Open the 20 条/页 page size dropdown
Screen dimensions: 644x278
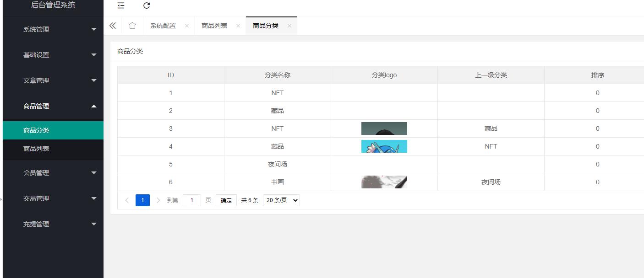(281, 200)
